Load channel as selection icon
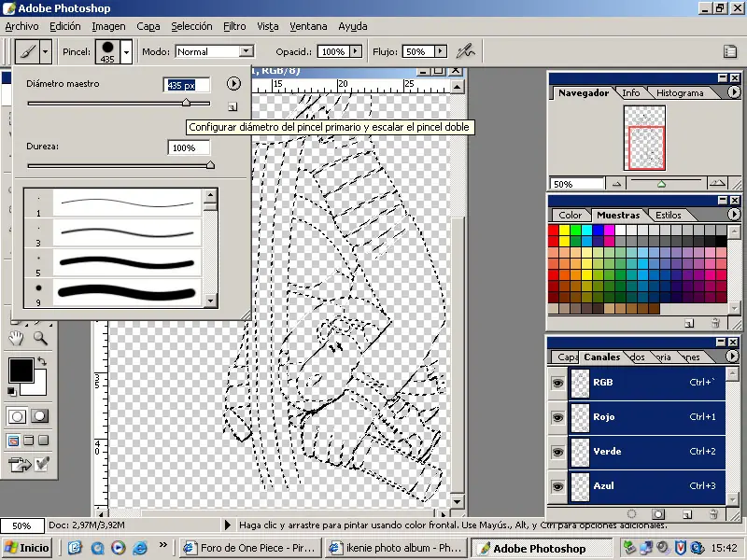Image resolution: width=747 pixels, height=560 pixels. tap(632, 514)
